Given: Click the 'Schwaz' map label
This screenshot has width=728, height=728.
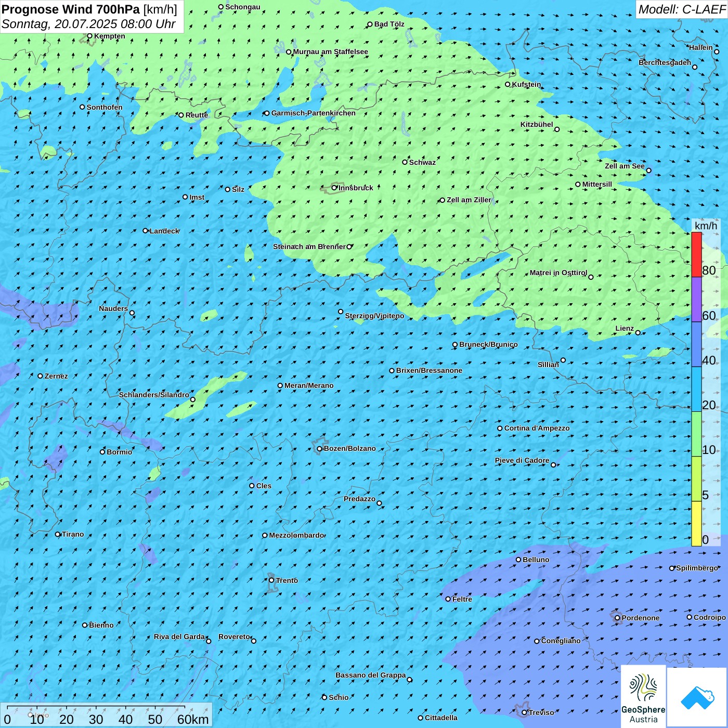Looking at the screenshot, I should [422, 162].
